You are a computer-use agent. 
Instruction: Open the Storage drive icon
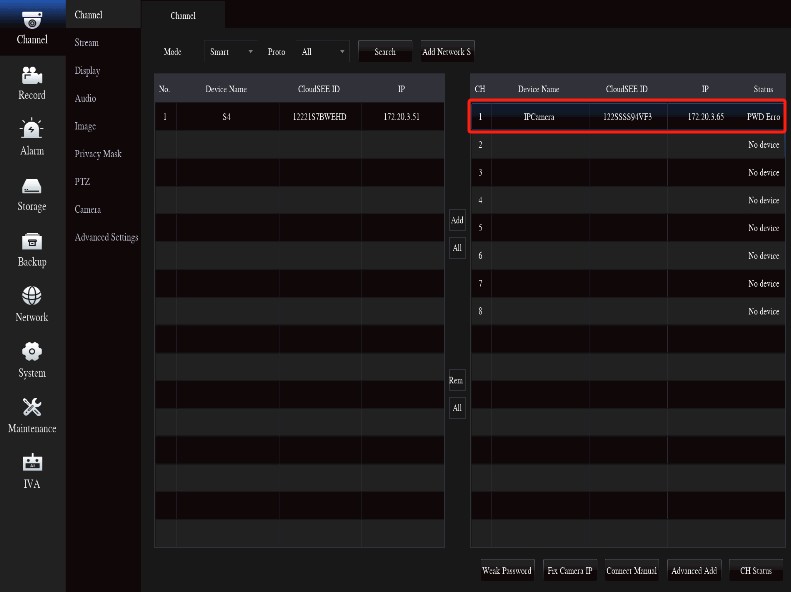(x=32, y=187)
